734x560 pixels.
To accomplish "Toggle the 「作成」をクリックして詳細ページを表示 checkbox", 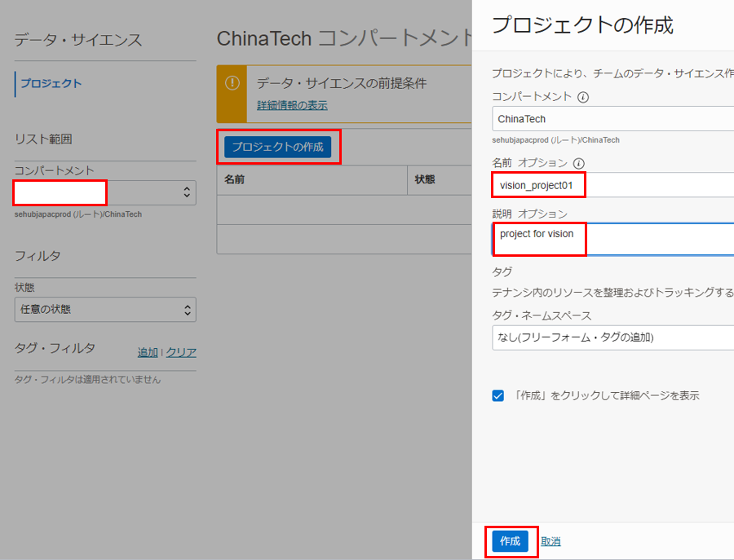I will 498,395.
